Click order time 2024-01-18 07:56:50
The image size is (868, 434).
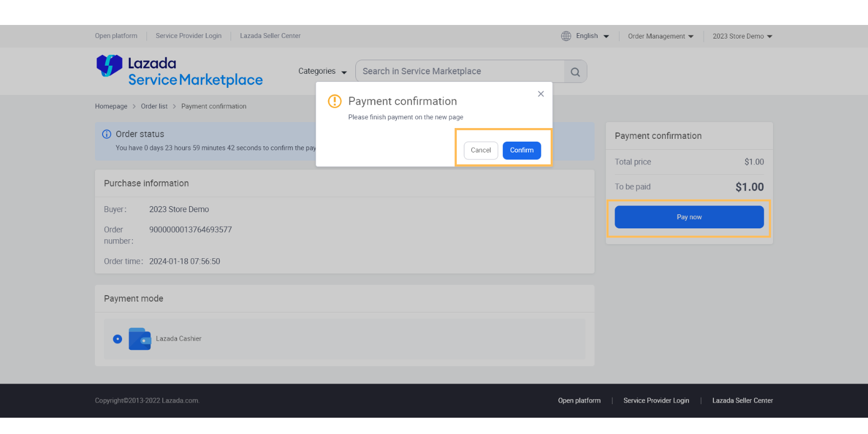pos(184,261)
